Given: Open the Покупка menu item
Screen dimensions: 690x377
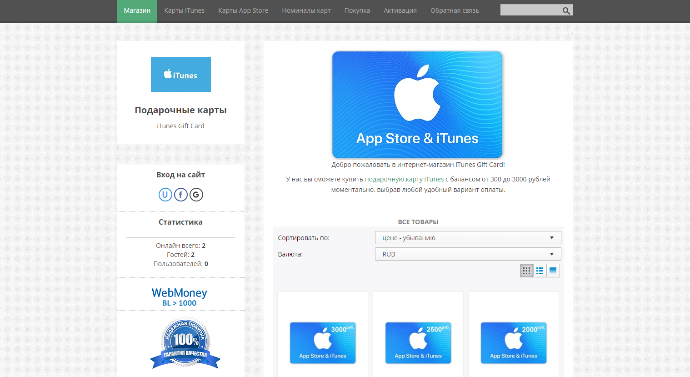Looking at the screenshot, I should coord(357,11).
